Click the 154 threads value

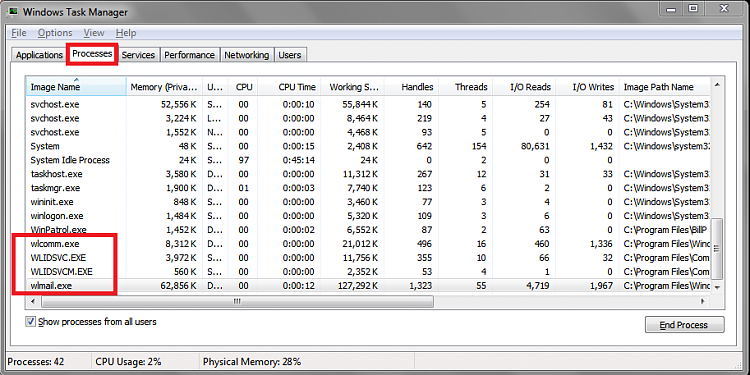point(478,146)
